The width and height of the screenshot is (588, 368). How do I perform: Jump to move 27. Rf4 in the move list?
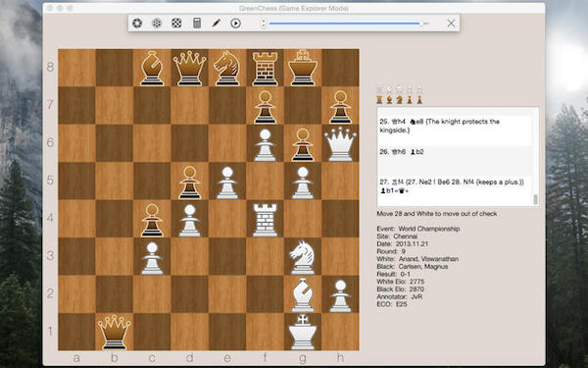click(x=391, y=183)
